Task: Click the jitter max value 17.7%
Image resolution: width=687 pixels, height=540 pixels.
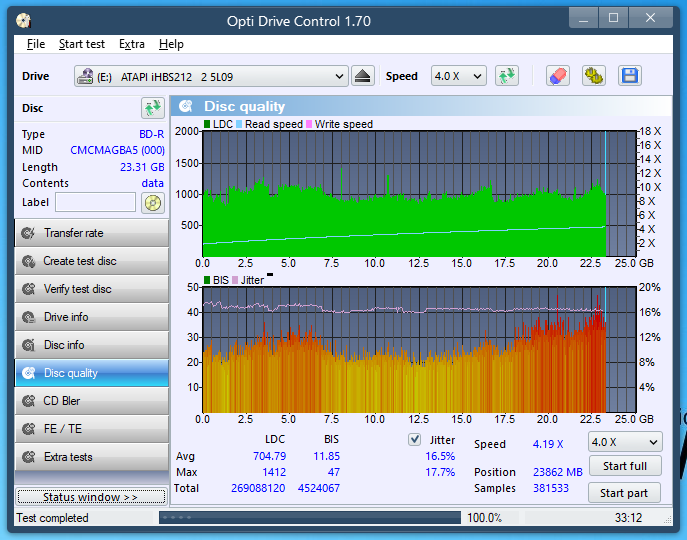Action: tap(440, 472)
